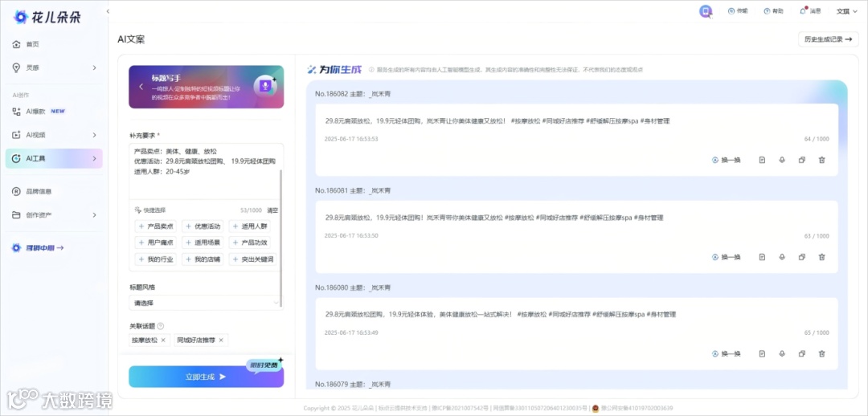
Task: Delete result No.186080 with trash icon
Action: [x=821, y=353]
